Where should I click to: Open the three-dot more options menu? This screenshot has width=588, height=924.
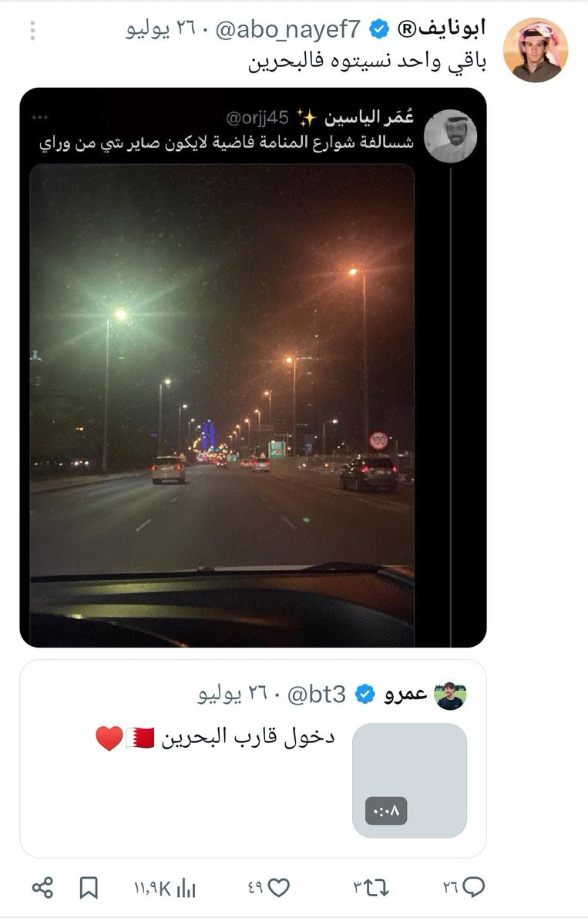[x=32, y=31]
